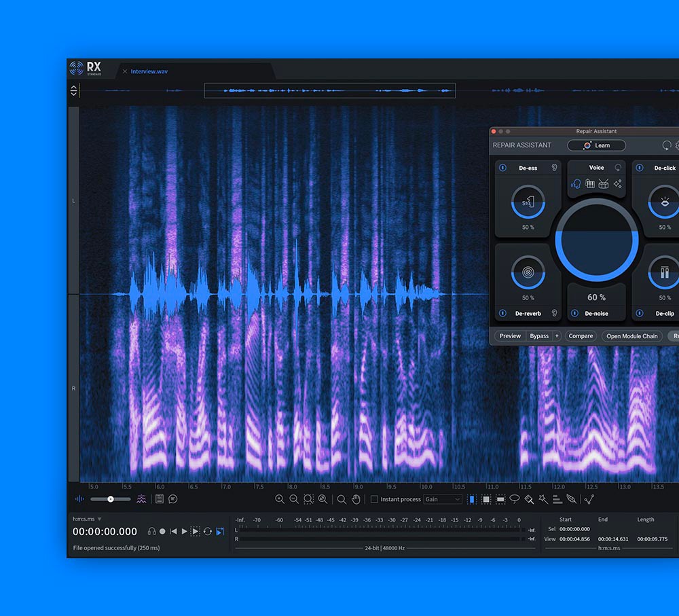Toggle headphone monitor icon
Screen dimensions: 679x616
point(151,531)
